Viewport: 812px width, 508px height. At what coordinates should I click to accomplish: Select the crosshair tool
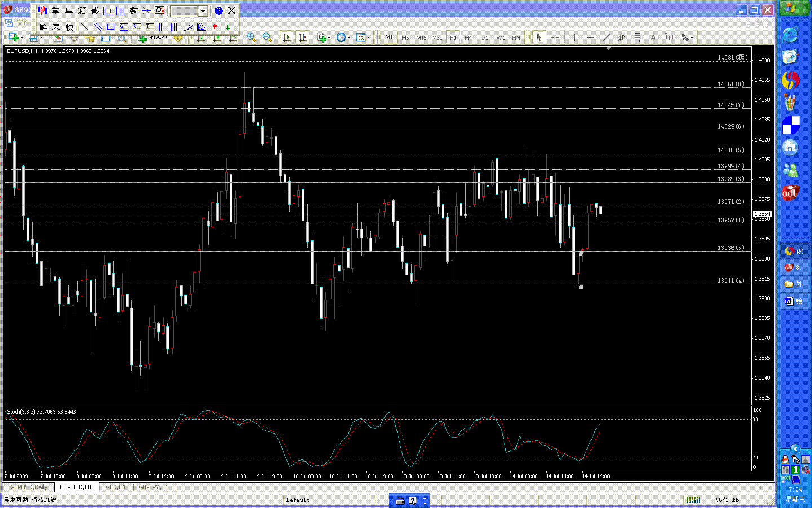click(555, 37)
